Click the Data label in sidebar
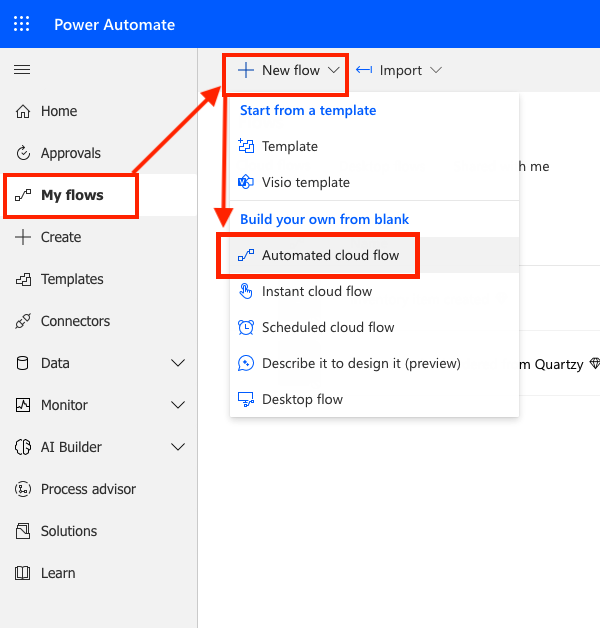600x628 pixels. (55, 363)
